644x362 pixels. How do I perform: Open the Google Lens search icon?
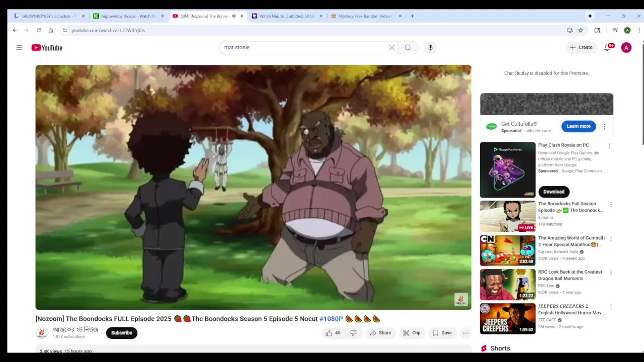coord(597,30)
